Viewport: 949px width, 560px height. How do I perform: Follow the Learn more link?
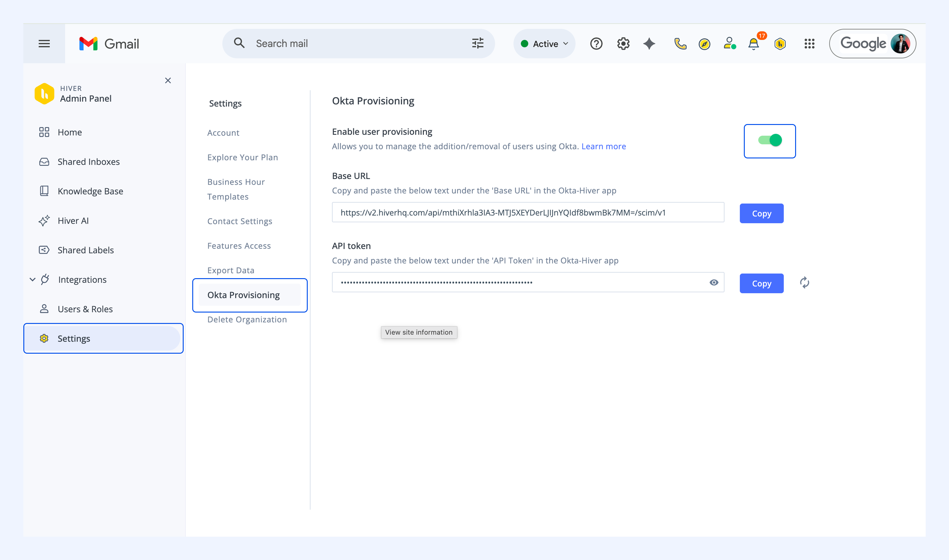coord(603,146)
